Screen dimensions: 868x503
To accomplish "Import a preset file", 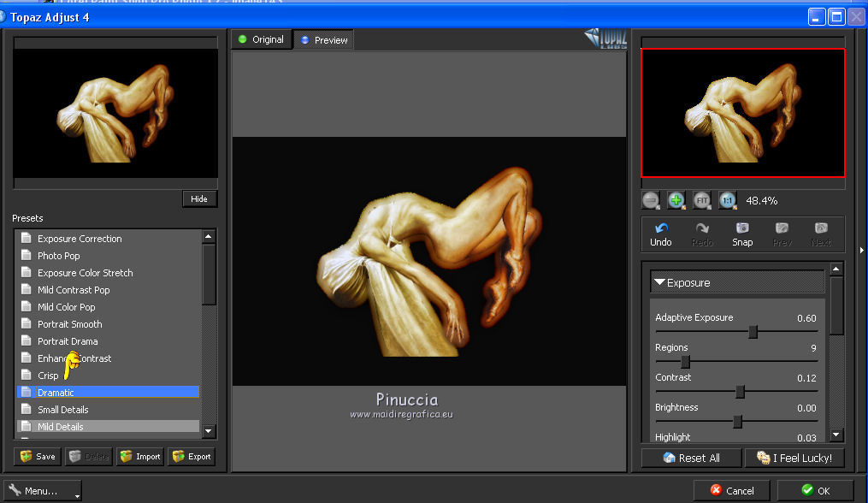I will (140, 457).
